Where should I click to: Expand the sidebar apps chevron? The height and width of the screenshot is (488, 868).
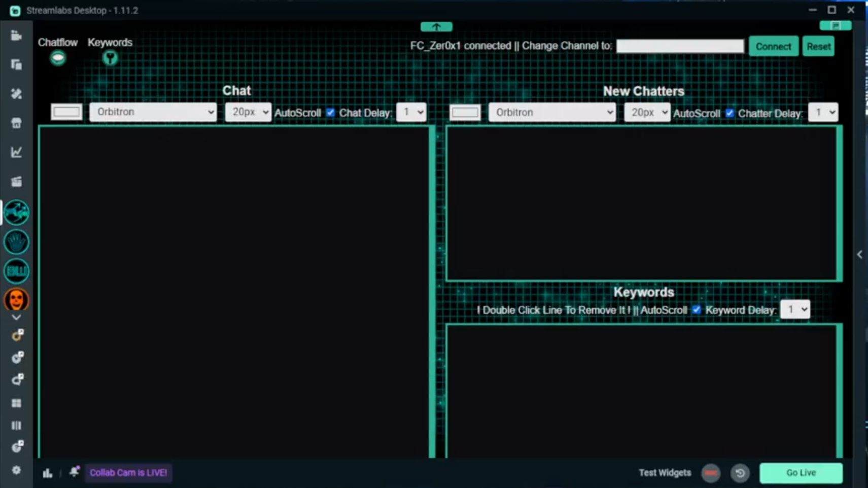click(x=16, y=318)
